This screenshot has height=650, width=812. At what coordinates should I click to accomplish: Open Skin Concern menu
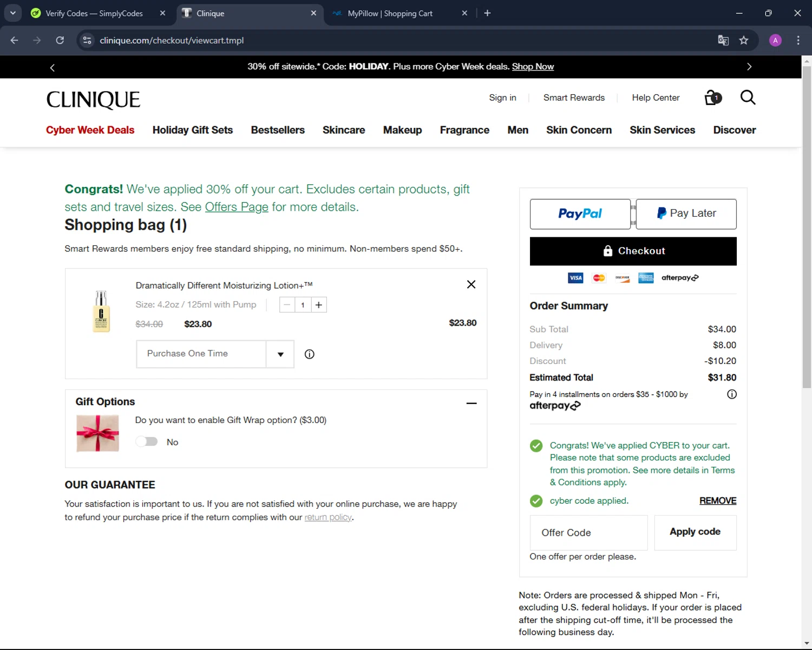pos(579,130)
